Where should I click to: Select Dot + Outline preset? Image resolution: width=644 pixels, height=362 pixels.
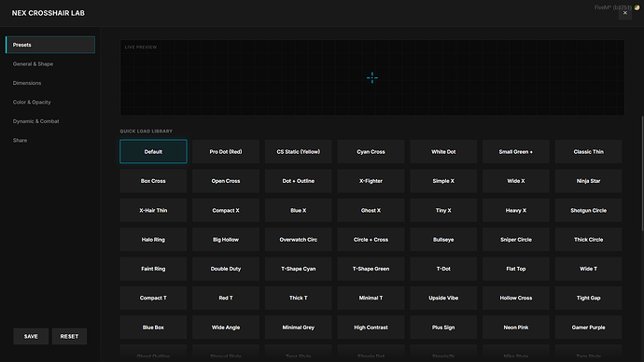pyautogui.click(x=298, y=181)
